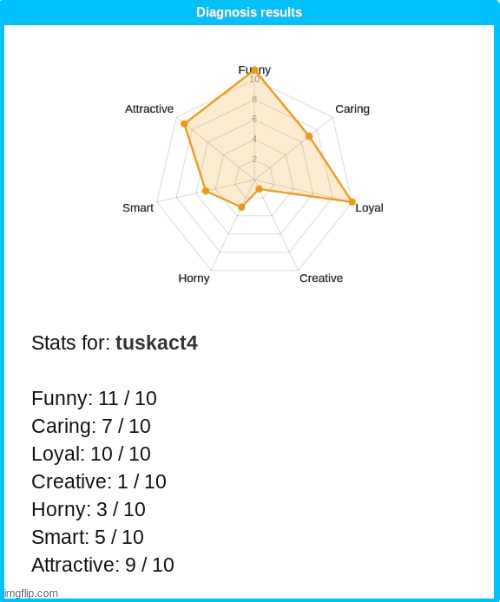
Task: Click the Creative axis label below the chart
Action: (x=321, y=278)
